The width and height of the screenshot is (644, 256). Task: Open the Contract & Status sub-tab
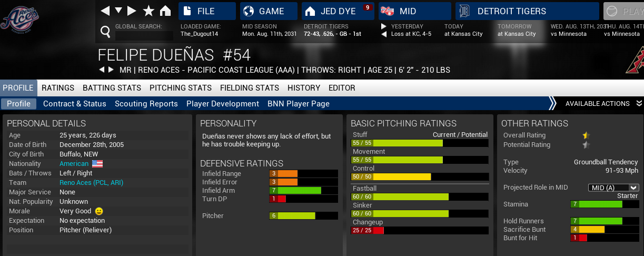click(x=75, y=104)
